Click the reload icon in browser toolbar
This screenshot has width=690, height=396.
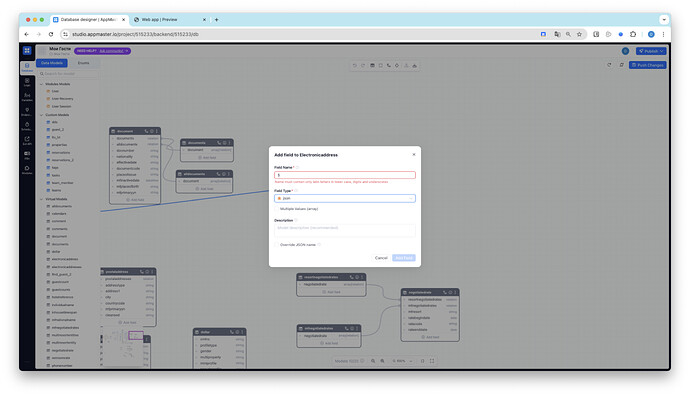51,34
